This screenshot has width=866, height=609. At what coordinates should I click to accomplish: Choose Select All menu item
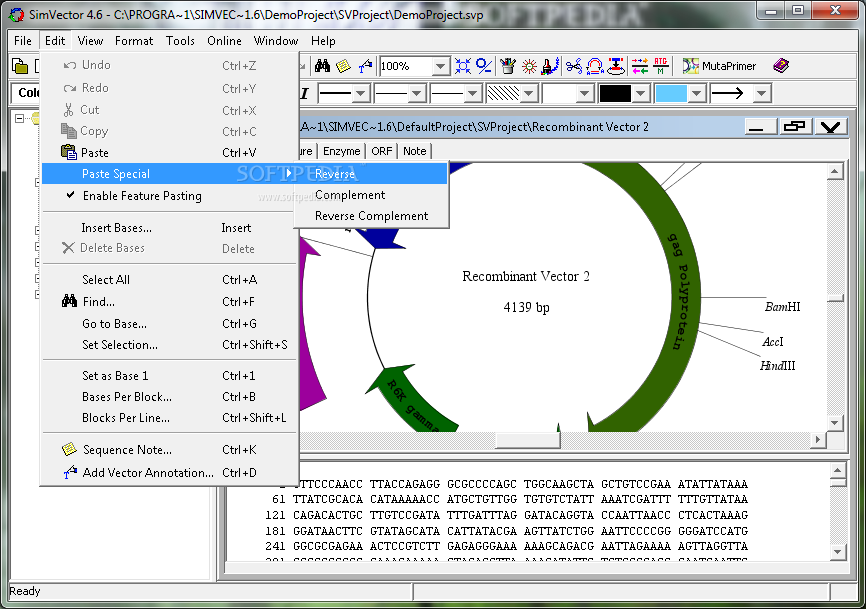click(x=168, y=279)
